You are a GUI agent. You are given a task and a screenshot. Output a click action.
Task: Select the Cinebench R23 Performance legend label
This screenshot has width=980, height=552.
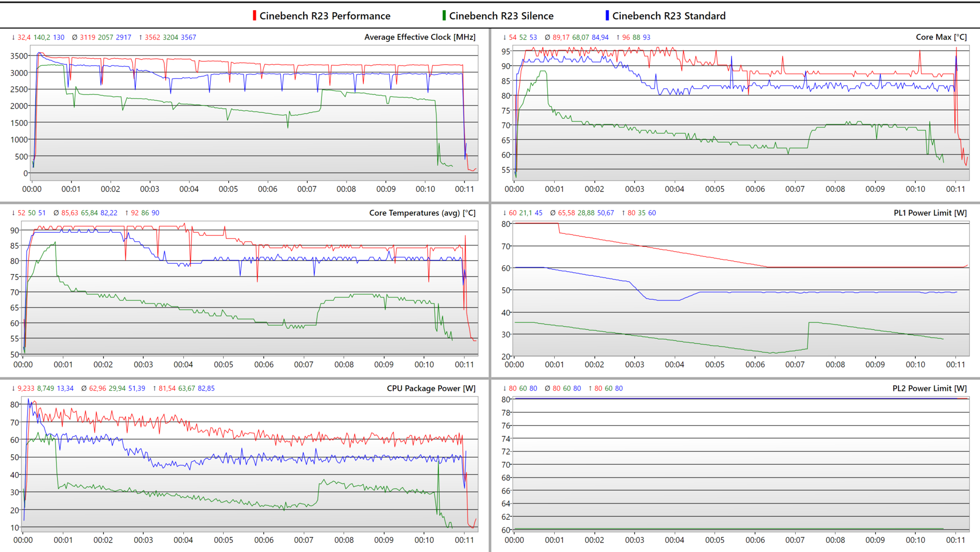tap(325, 16)
